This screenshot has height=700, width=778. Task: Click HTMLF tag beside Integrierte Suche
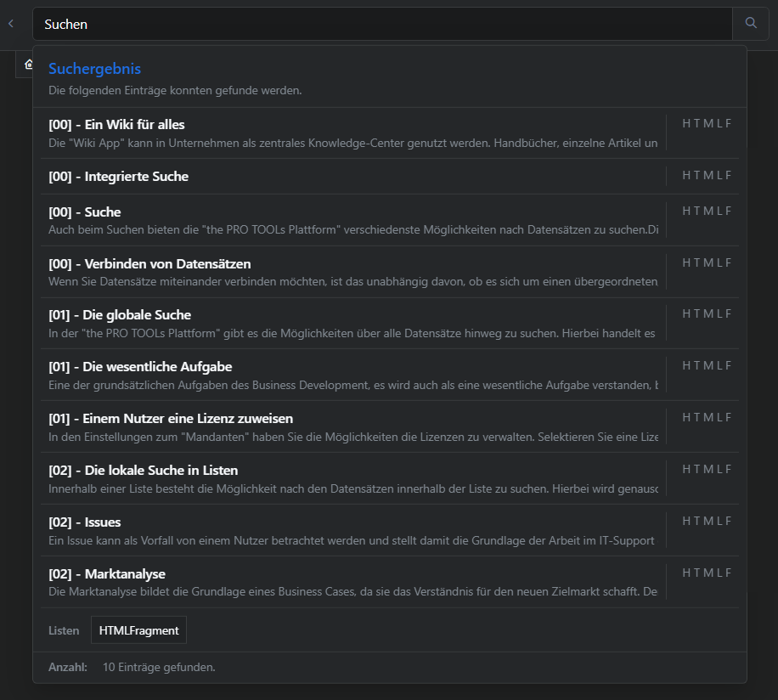(x=707, y=175)
